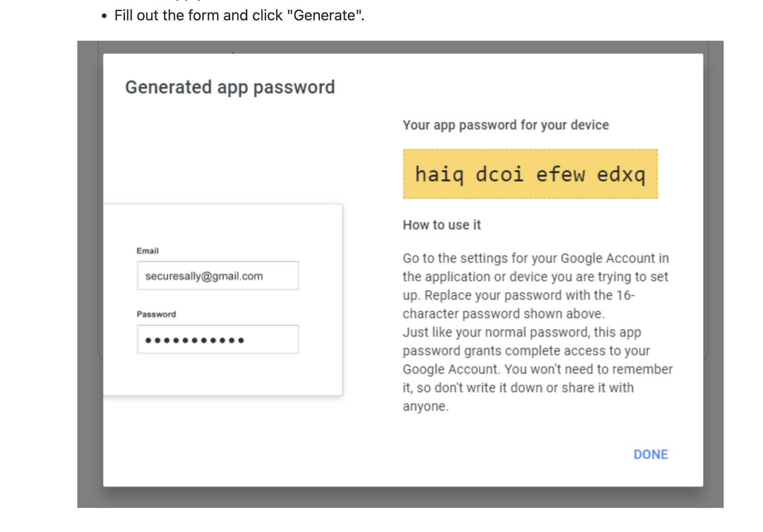
Task: Click the "How to use it" heading
Action: coord(442,225)
